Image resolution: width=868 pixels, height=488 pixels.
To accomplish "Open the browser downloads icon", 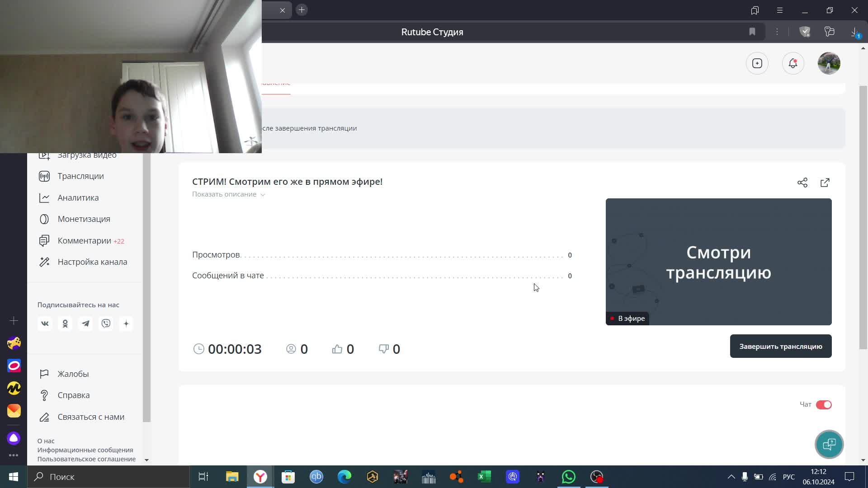I will click(854, 32).
